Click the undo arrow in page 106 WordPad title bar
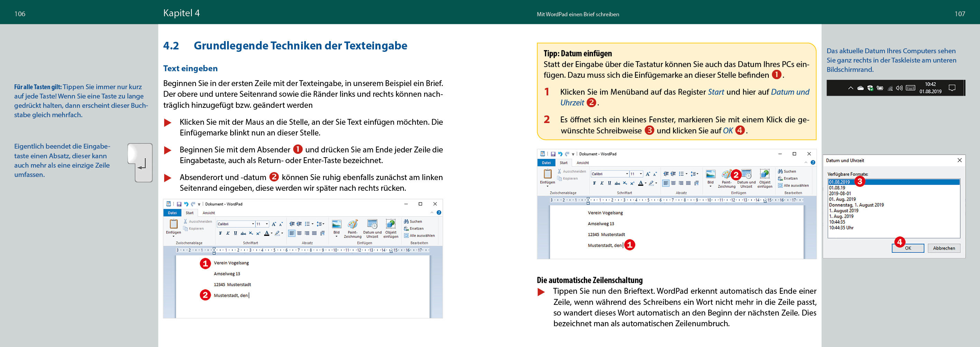The width and height of the screenshot is (980, 347). pyautogui.click(x=186, y=204)
